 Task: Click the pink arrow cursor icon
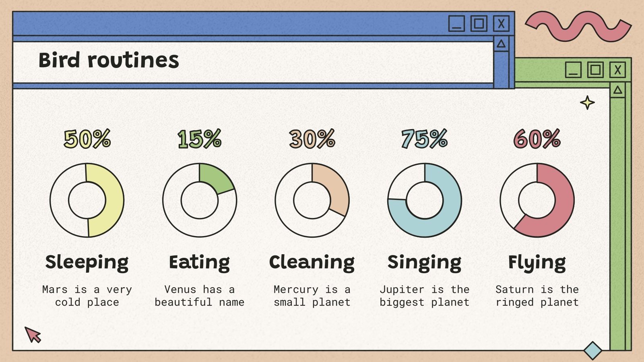[33, 334]
